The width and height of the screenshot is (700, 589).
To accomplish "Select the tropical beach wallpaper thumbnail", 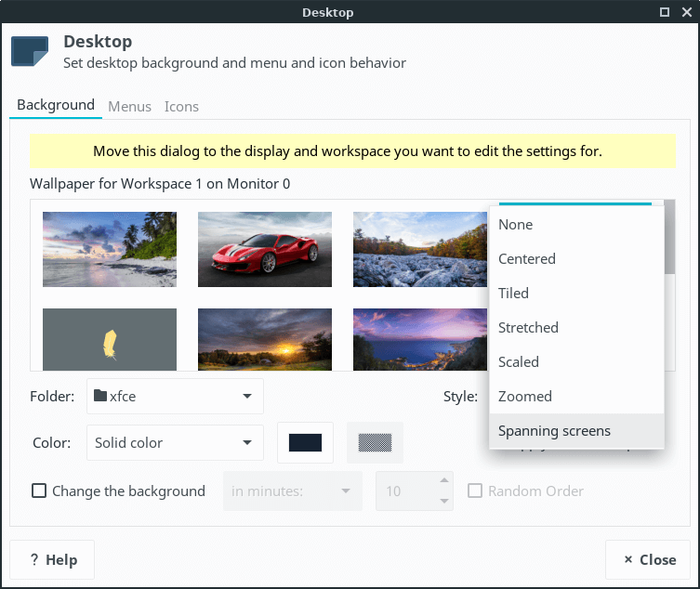I will tap(110, 249).
